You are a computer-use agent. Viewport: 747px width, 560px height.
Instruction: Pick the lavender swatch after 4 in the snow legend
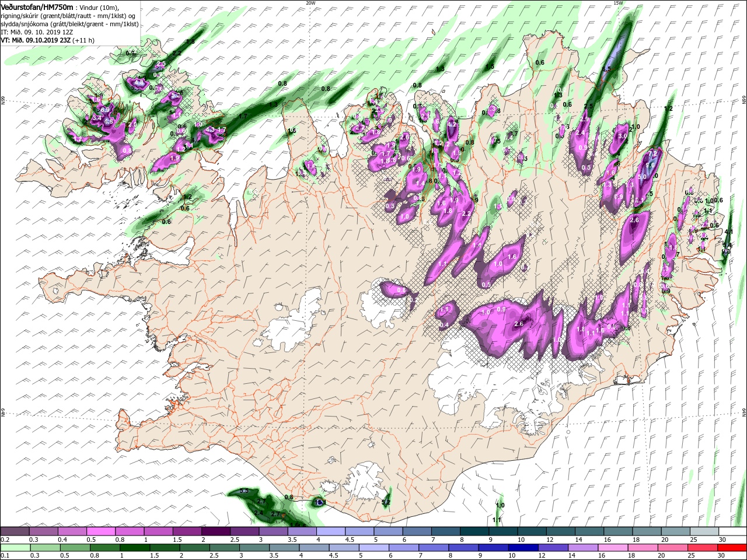coord(330,531)
